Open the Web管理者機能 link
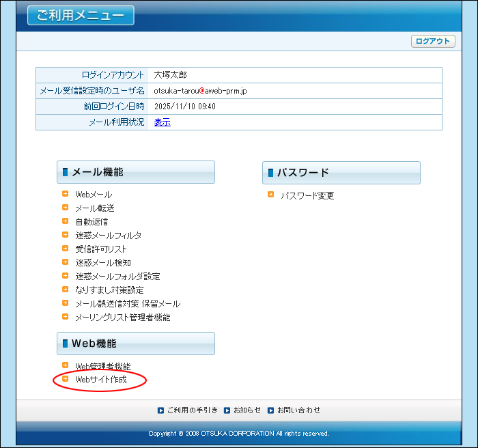 (102, 367)
